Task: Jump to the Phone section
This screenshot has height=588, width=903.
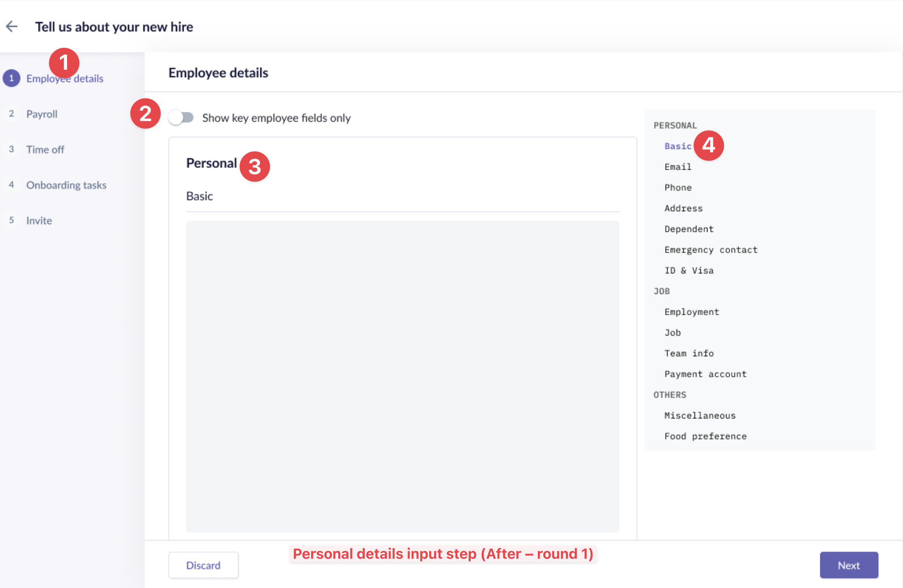Action: (x=677, y=187)
